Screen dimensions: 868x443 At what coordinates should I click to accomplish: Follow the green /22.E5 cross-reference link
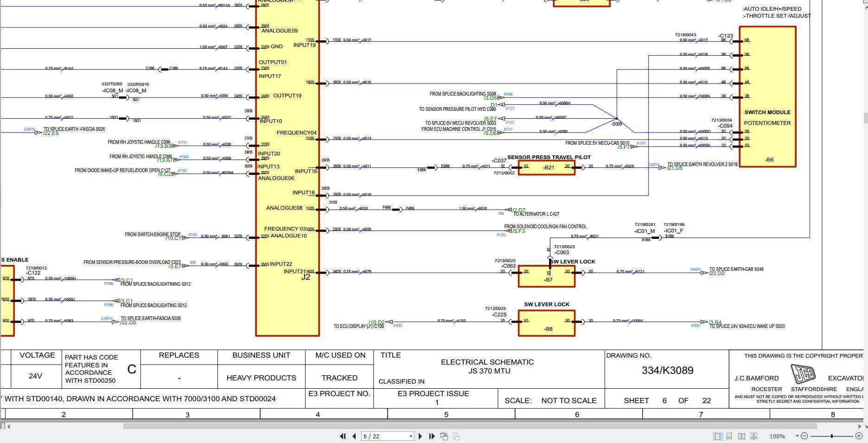(x=51, y=134)
